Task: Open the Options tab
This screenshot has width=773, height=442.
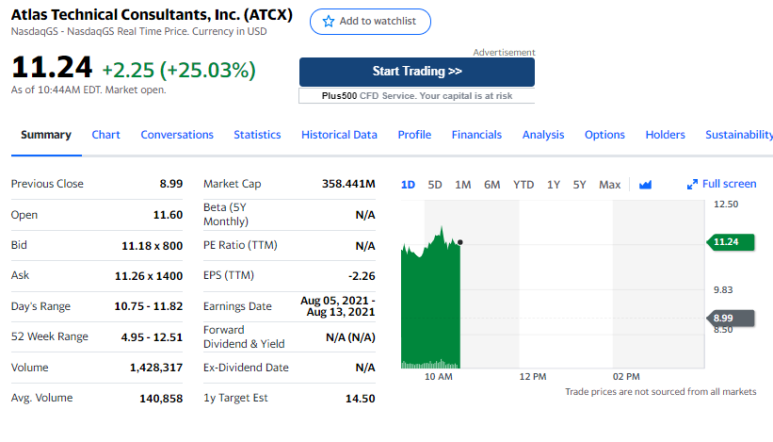Action: [604, 135]
